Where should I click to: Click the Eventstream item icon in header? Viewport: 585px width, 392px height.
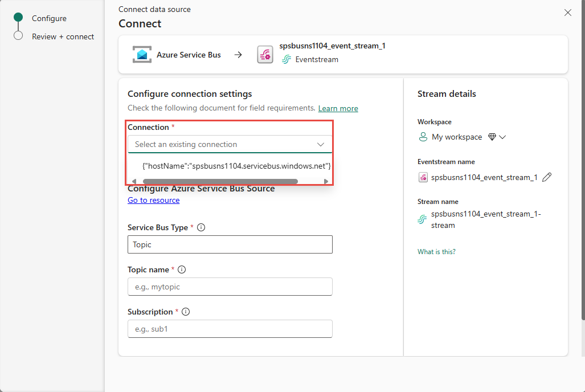point(265,55)
